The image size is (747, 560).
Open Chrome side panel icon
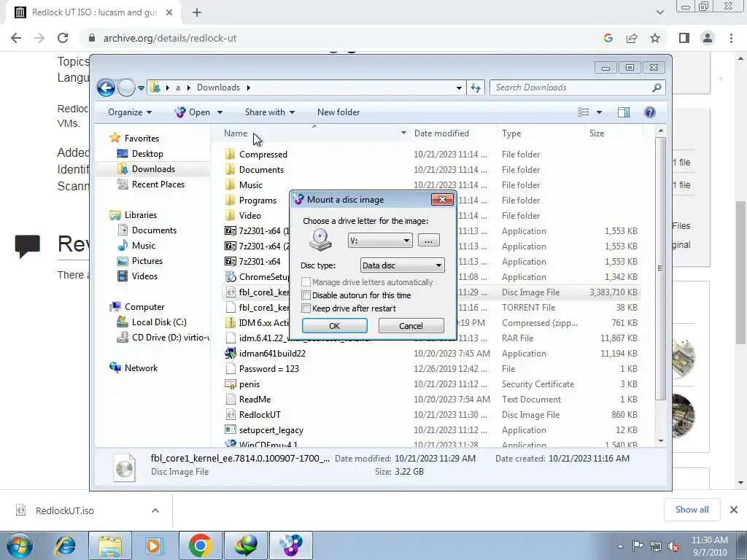684,38
